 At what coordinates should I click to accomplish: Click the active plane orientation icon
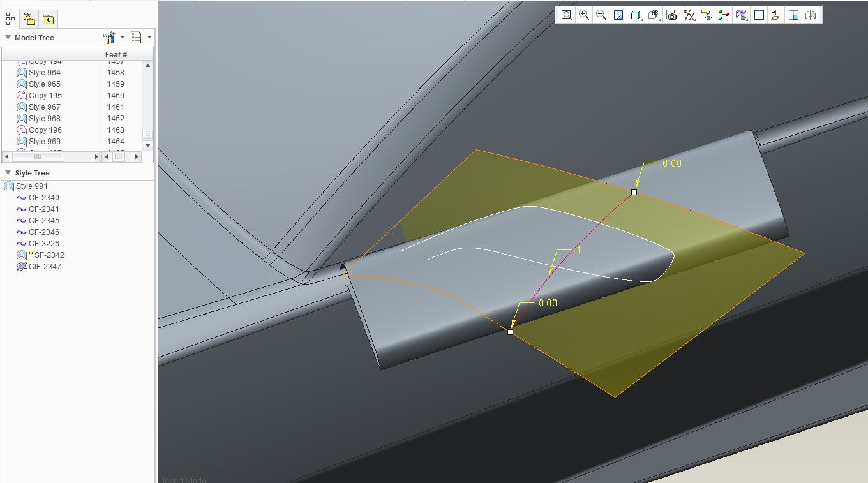776,15
